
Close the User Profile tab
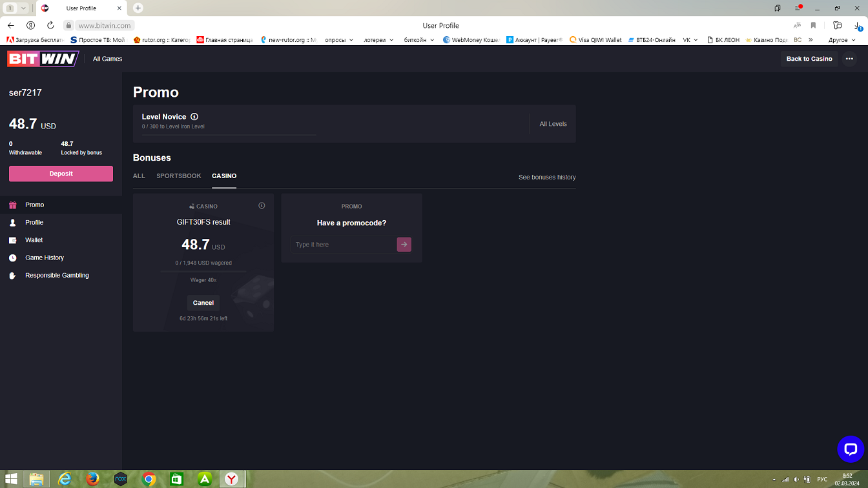click(119, 8)
